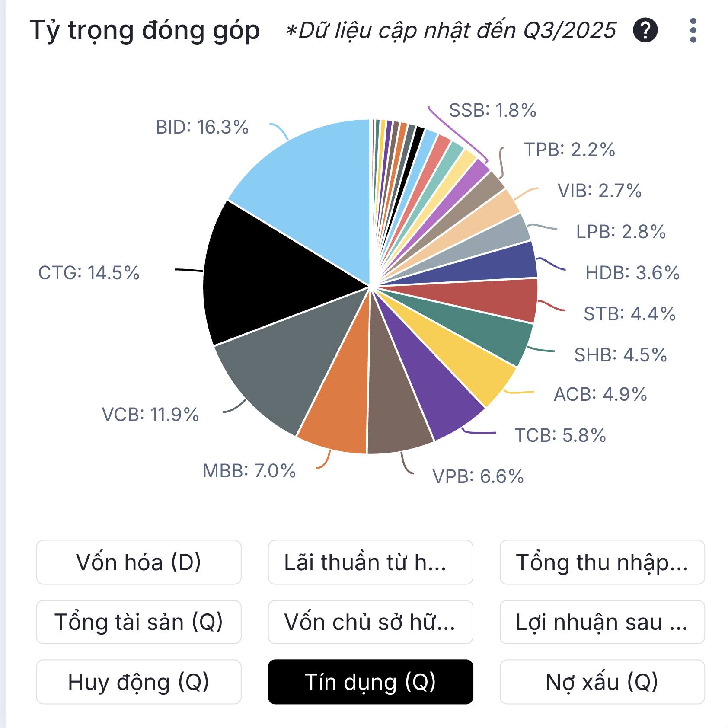Switch to Lãi thuần từ h... metric
This screenshot has width=728, height=728.
[370, 562]
